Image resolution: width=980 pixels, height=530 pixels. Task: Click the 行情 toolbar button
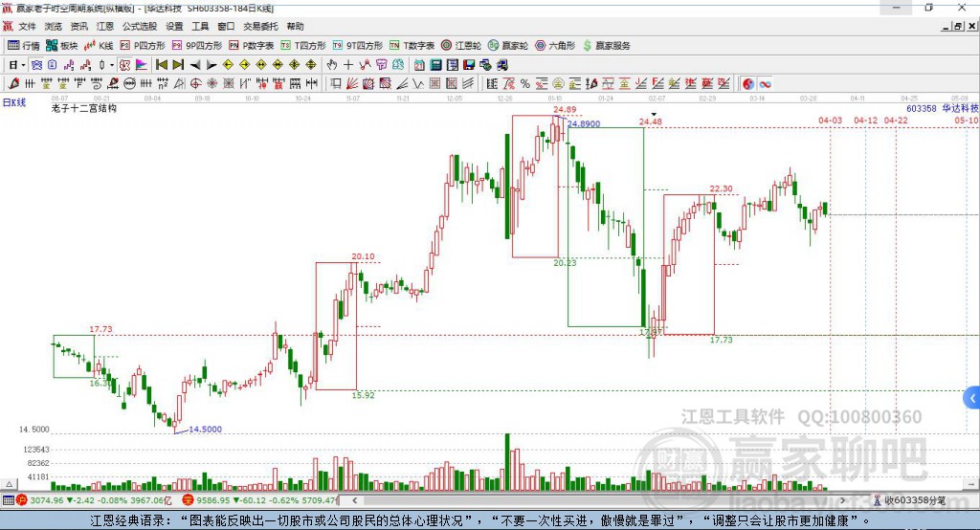tap(24, 46)
